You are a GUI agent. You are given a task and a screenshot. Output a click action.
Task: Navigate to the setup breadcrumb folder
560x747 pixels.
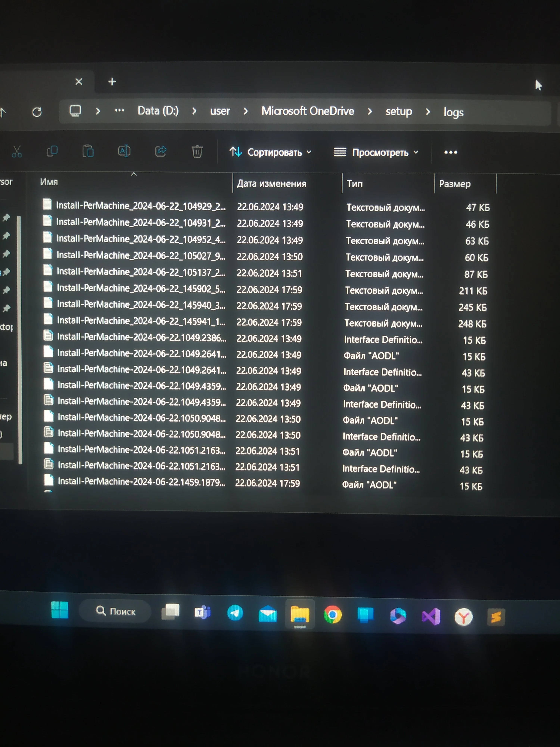tap(399, 111)
